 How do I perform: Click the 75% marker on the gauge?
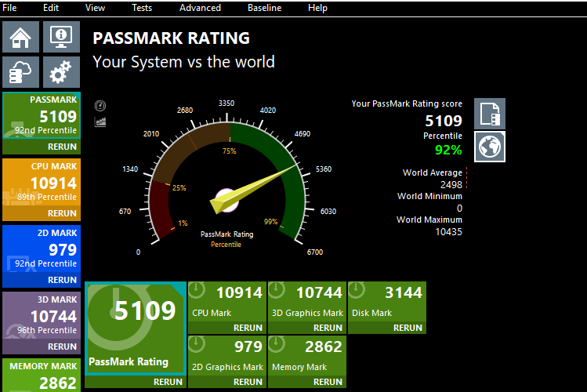tap(229, 151)
